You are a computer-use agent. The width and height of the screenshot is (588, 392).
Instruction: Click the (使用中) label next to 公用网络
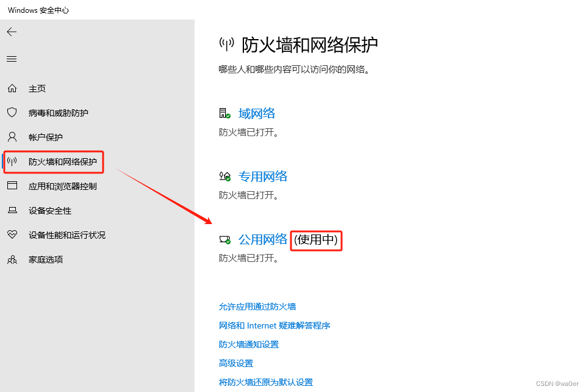(x=316, y=239)
